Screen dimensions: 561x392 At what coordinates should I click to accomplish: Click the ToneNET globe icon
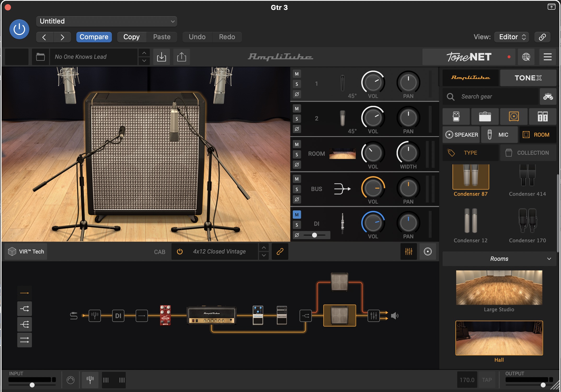pos(526,57)
